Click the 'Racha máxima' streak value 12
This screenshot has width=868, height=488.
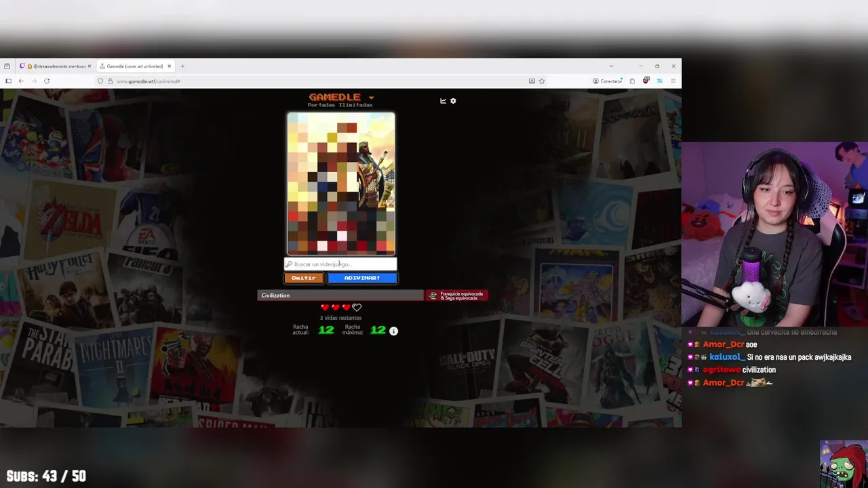tap(378, 330)
